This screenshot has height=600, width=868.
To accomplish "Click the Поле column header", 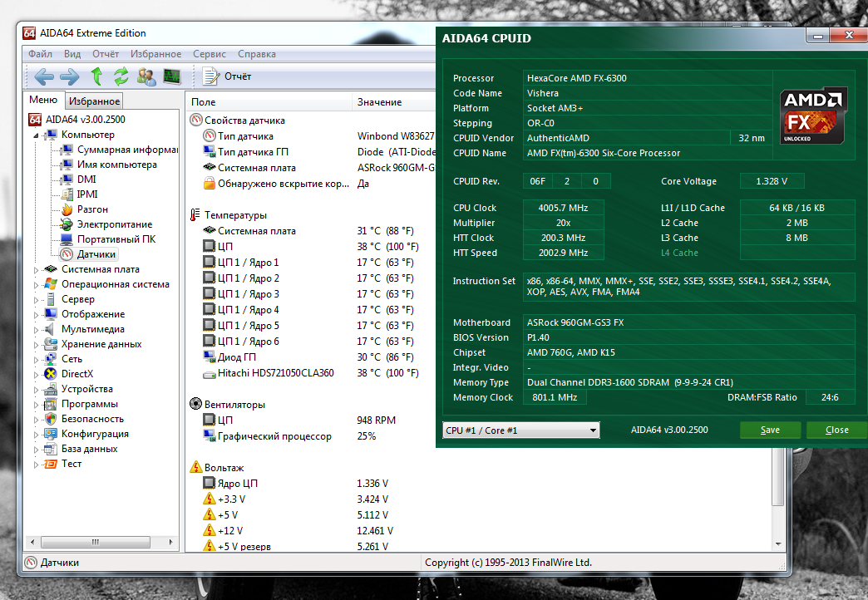I will pyautogui.click(x=269, y=102).
